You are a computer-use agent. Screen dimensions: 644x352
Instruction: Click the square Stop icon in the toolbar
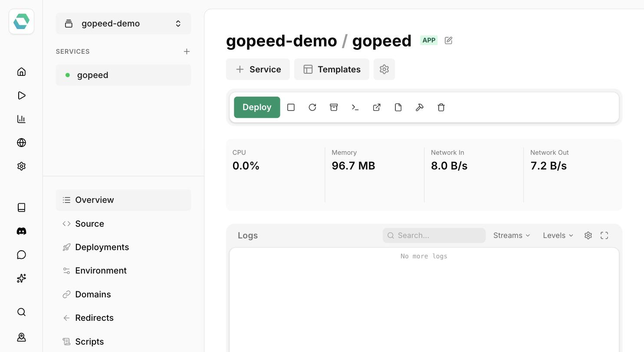click(291, 107)
